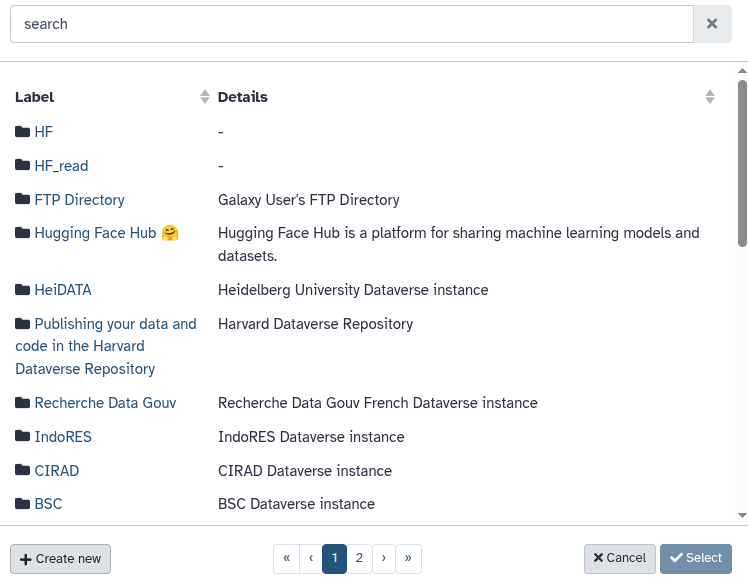Viewport: 748px width, 588px height.
Task: Click 'Harvard Dataverse Repository' details cell
Action: click(x=315, y=324)
